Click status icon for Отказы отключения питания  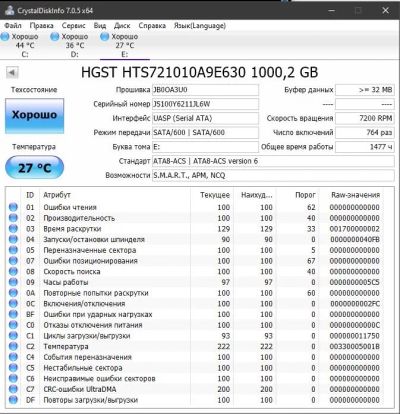click(x=13, y=325)
